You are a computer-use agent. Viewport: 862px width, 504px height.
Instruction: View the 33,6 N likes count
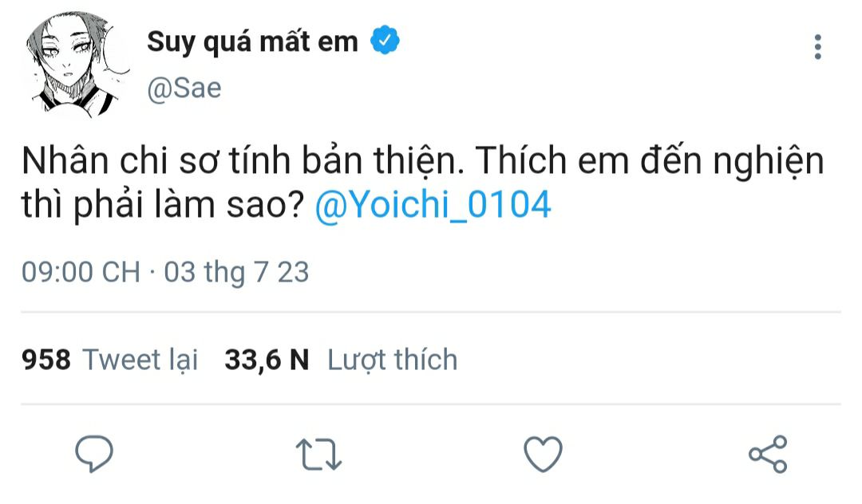[x=267, y=360]
